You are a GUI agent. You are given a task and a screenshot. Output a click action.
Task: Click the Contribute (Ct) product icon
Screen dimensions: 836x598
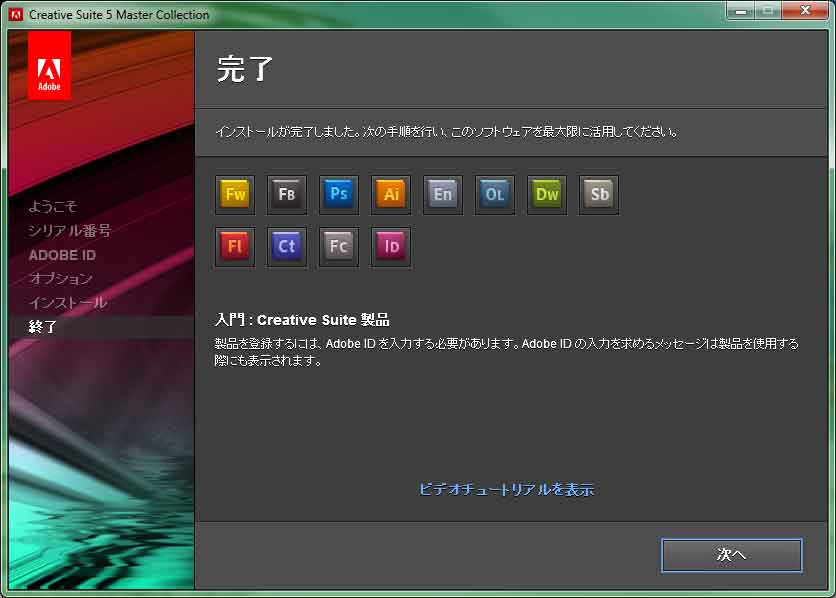tap(287, 246)
